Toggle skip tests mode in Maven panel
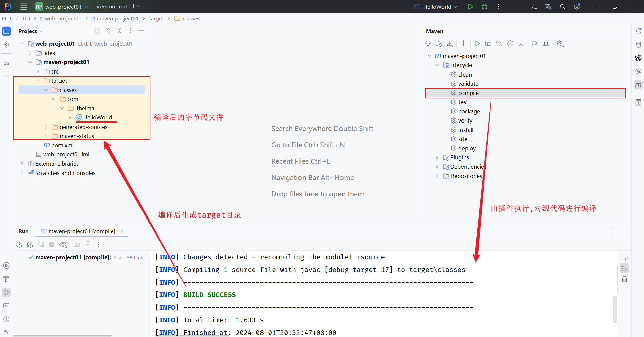The height and width of the screenshot is (337, 644). [510, 43]
